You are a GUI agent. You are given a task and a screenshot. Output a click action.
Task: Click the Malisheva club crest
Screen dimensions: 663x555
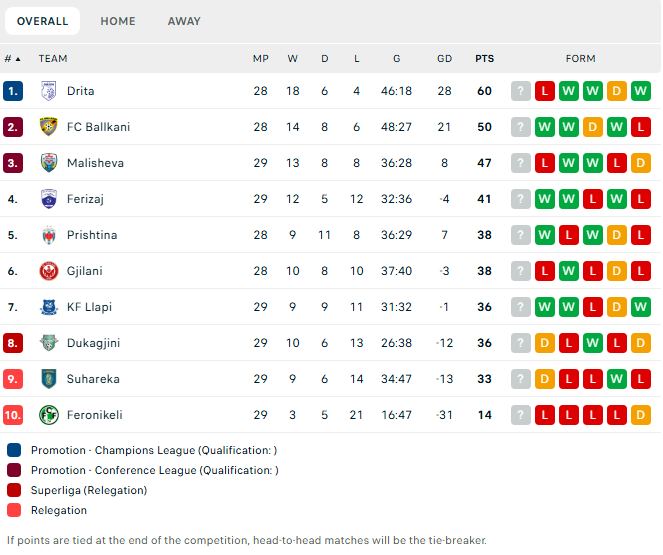point(49,163)
